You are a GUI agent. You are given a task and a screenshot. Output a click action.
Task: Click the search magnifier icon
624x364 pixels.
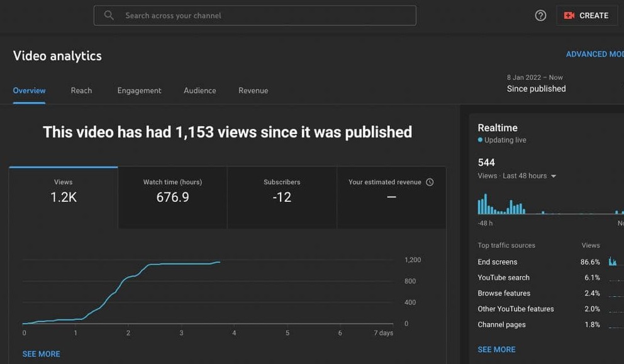pos(109,16)
